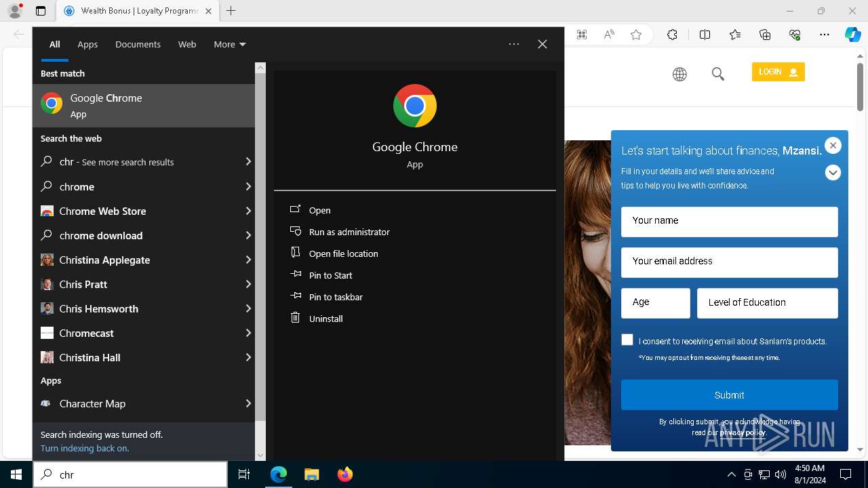Viewport: 868px width, 488px height.
Task: Expand Christina Applegate result arrow
Action: 248,260
